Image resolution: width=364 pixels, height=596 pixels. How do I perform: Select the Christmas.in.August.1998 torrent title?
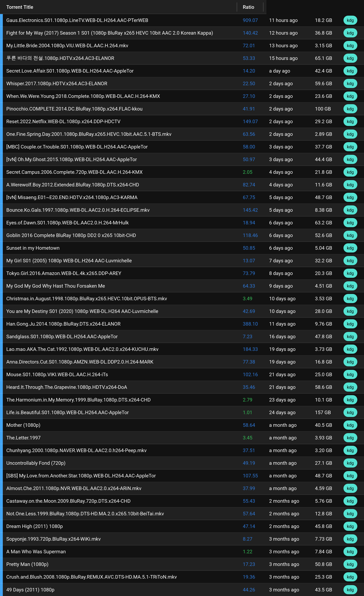pyautogui.click(x=87, y=299)
